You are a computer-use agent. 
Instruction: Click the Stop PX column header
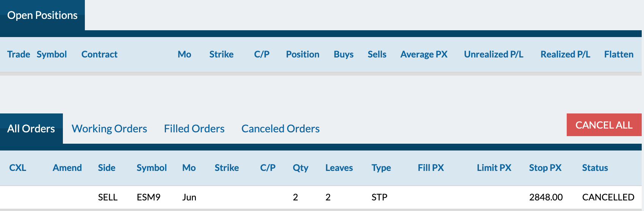click(546, 168)
